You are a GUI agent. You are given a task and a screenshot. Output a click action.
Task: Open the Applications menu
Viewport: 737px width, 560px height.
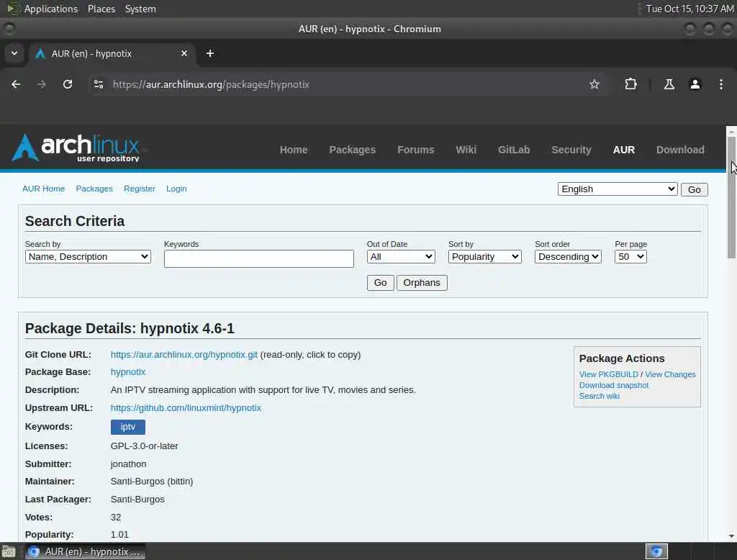coord(51,9)
